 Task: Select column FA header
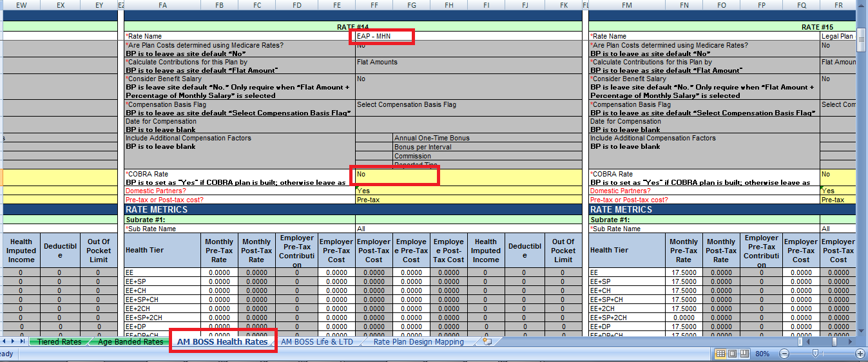[x=162, y=5]
